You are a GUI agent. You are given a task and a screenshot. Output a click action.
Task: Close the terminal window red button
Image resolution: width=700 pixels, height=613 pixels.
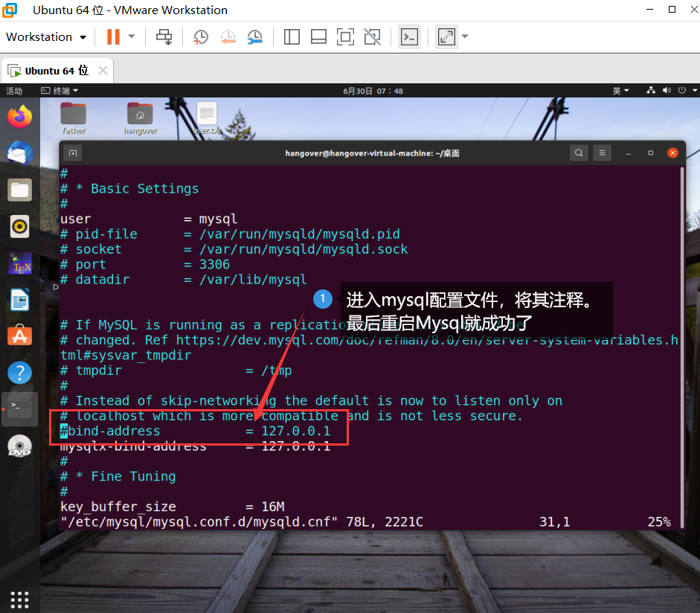point(672,153)
